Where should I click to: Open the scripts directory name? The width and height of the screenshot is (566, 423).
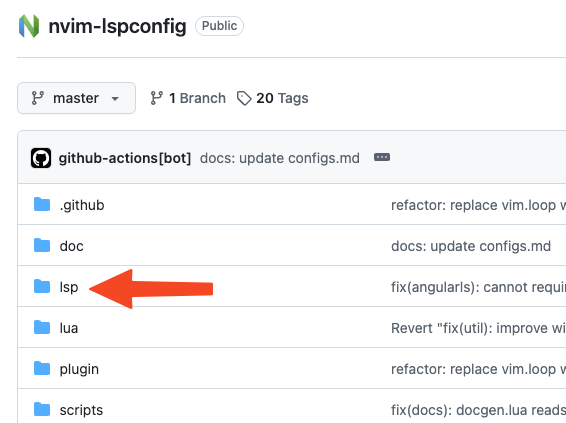[x=81, y=410]
